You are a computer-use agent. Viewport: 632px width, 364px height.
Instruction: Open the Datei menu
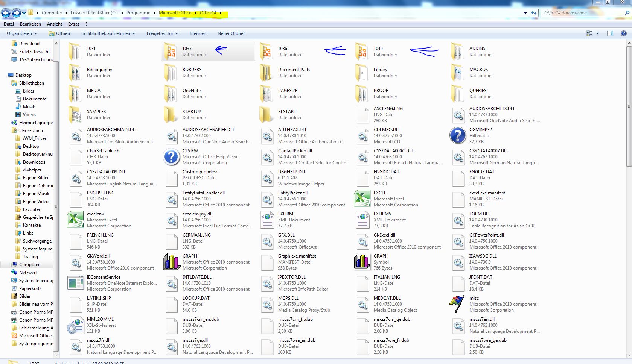(x=9, y=24)
